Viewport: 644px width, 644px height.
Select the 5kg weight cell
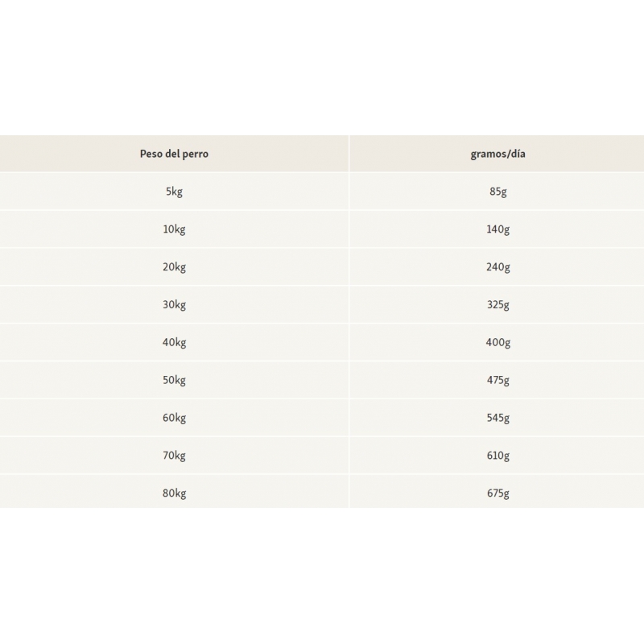(174, 192)
